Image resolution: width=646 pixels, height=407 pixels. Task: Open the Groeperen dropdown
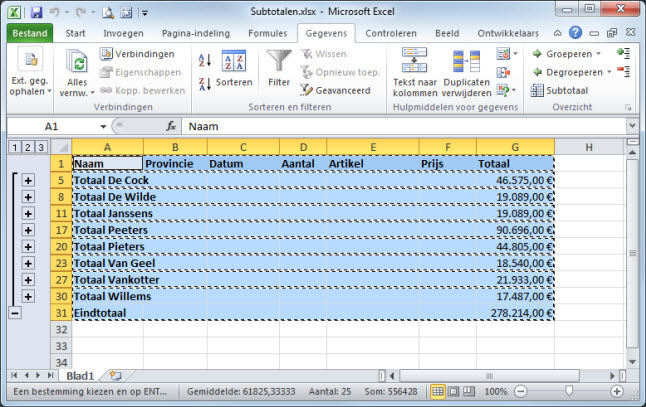(x=598, y=54)
